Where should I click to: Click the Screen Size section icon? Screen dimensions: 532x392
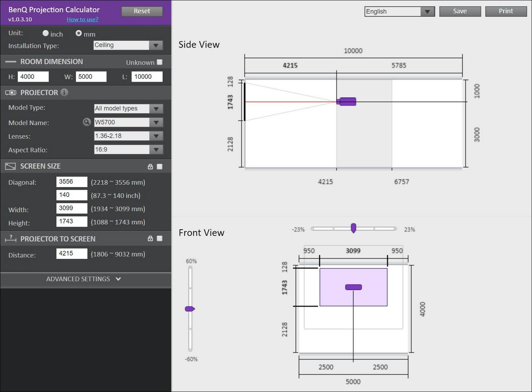10,166
